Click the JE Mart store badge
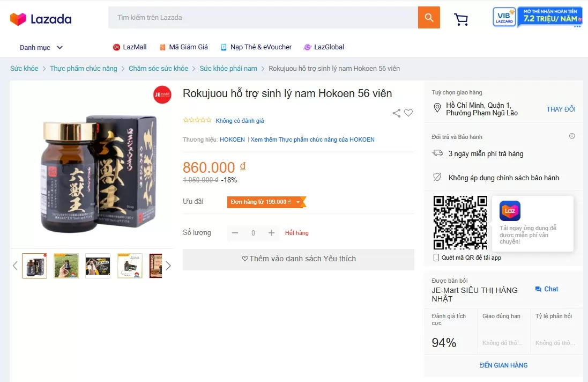 tap(162, 95)
